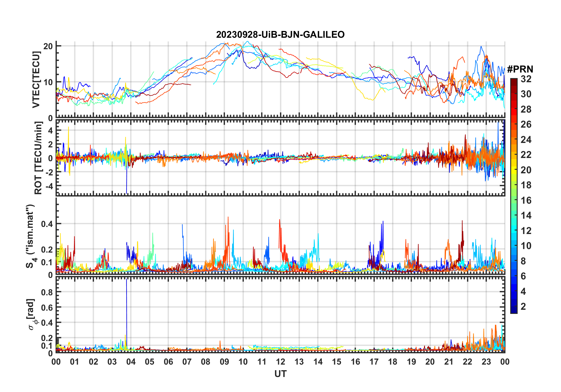561x392 pixels.
Task: Click the x-axis hour label 05
Action: [150, 362]
